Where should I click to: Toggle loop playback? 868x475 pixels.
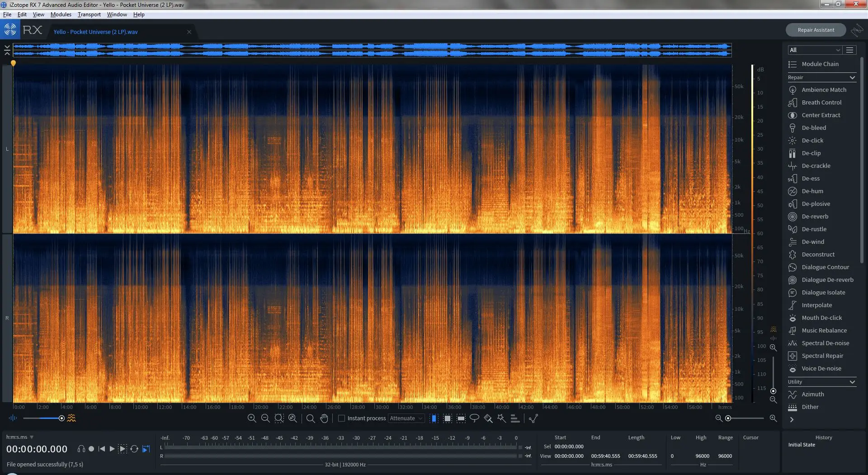point(134,449)
